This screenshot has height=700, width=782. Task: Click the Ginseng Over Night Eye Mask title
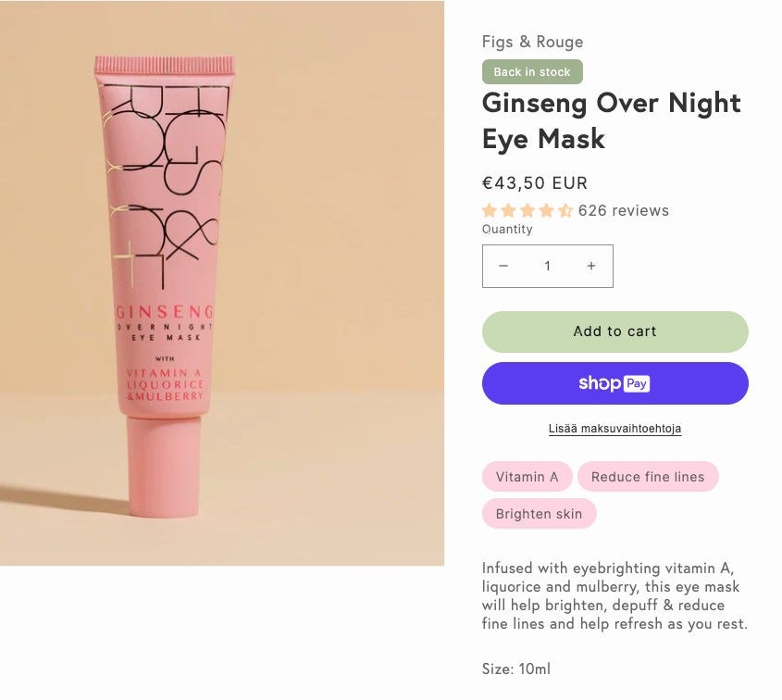pos(611,120)
